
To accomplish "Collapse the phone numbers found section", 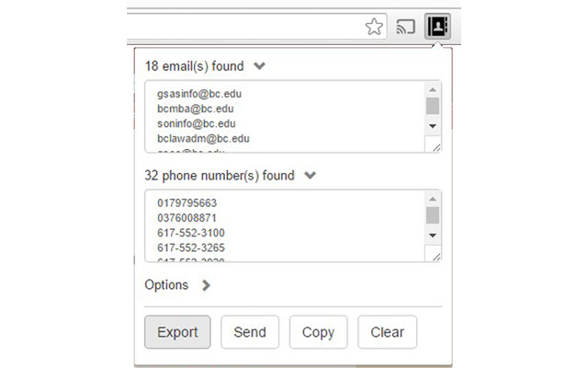I will coord(311,175).
